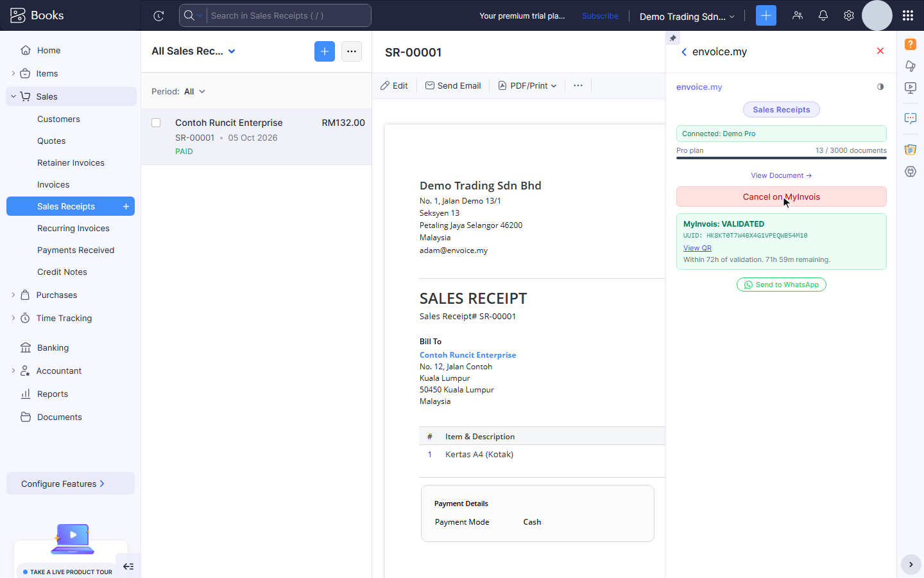Click the blue quick create plus button
Viewport: 924px width, 578px height.
(x=766, y=15)
